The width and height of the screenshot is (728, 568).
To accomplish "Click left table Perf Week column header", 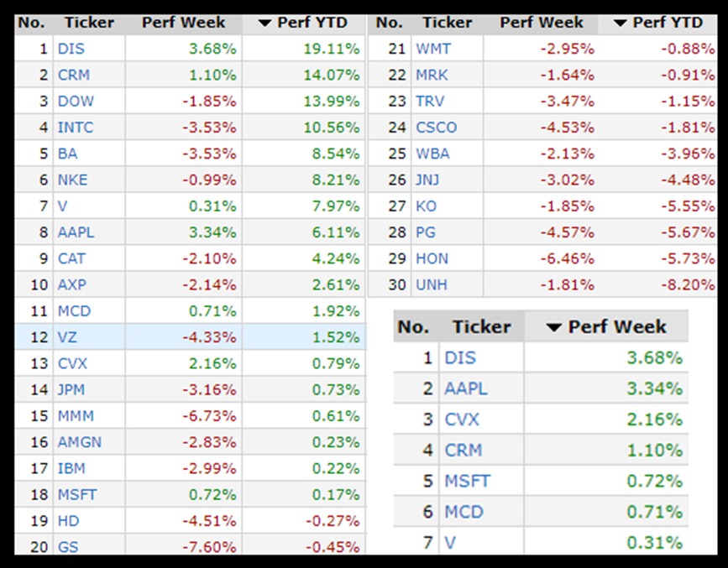I will pos(183,23).
